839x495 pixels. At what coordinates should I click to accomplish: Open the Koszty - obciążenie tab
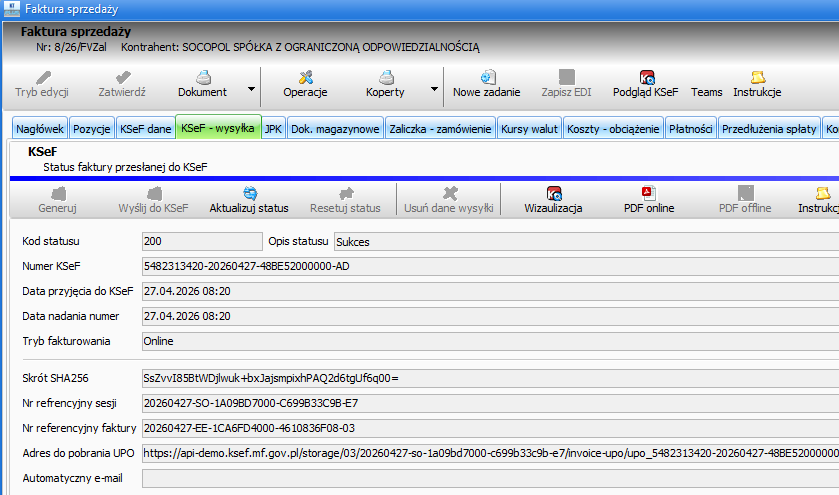pos(613,128)
